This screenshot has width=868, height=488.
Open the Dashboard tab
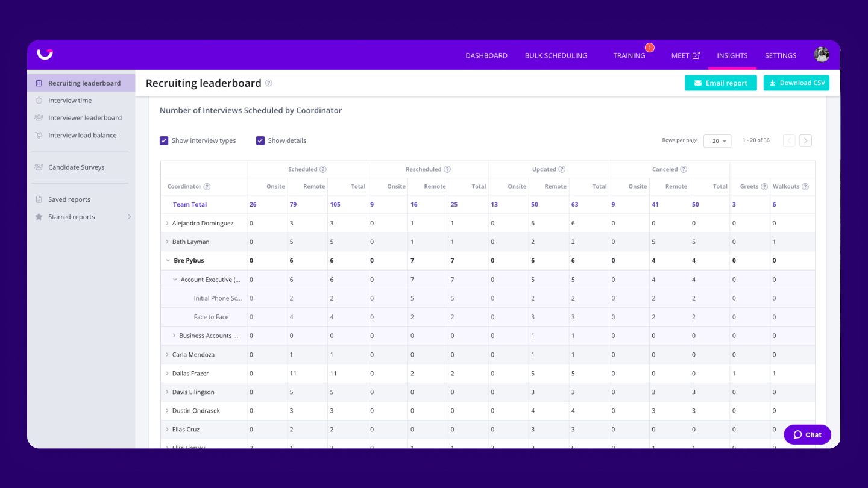click(x=486, y=55)
